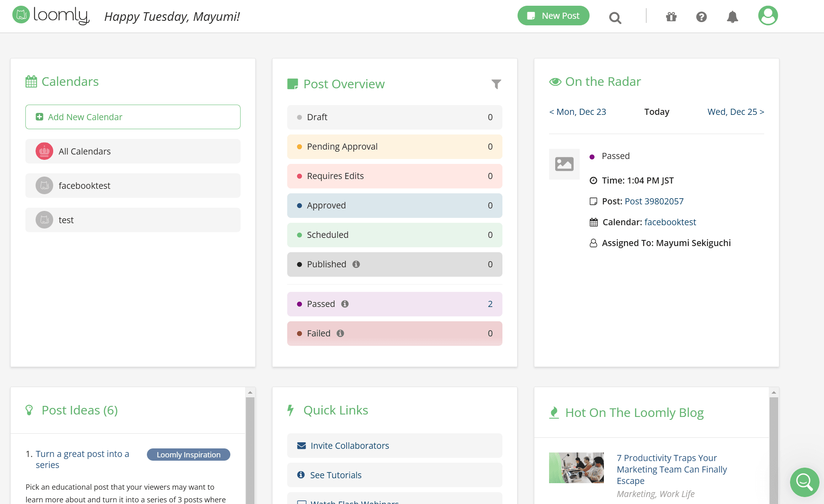Open '7 Productivity Traps' blog article
Viewport: 824px width, 504px height.
672,469
